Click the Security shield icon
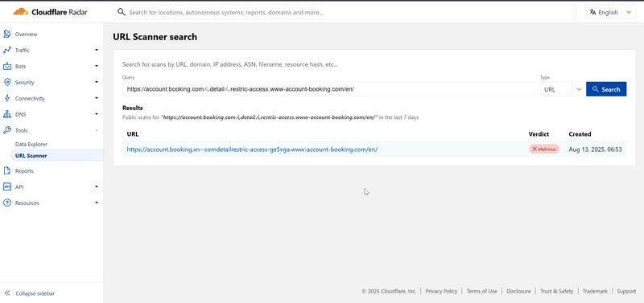The width and height of the screenshot is (644, 303). tap(7, 82)
